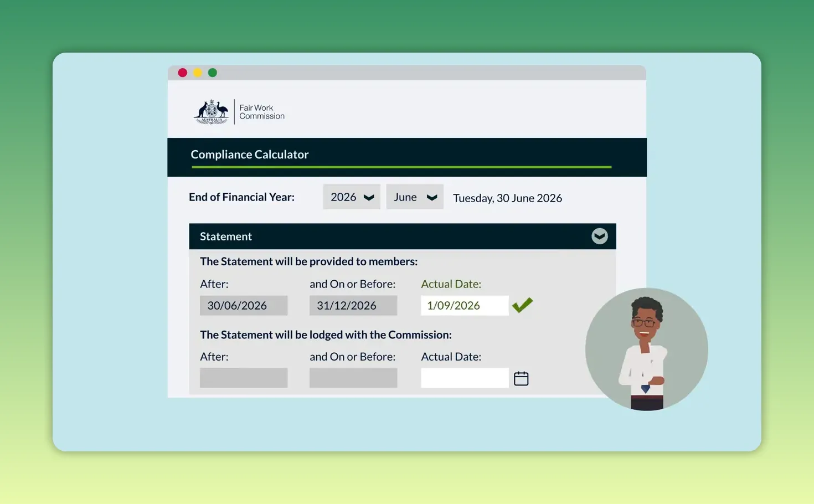Click the empty After field under lodged section
This screenshot has height=504, width=814.
point(244,378)
